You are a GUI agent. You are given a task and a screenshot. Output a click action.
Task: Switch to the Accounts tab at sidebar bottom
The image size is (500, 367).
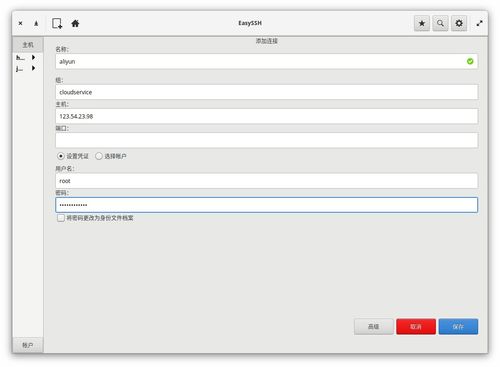(x=28, y=345)
